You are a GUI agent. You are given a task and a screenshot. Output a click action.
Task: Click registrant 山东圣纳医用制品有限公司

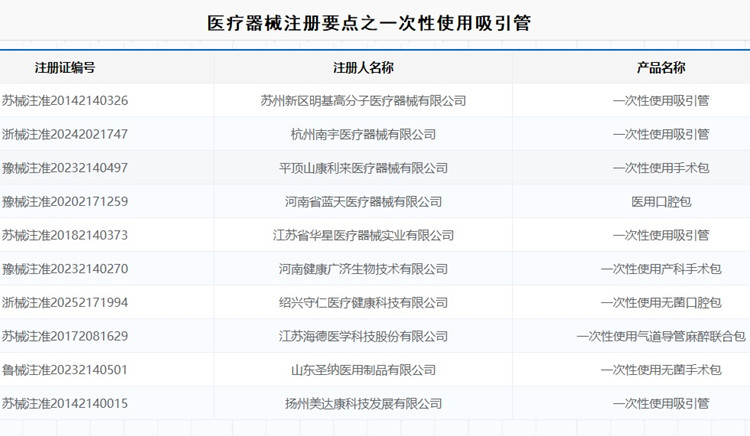point(363,370)
